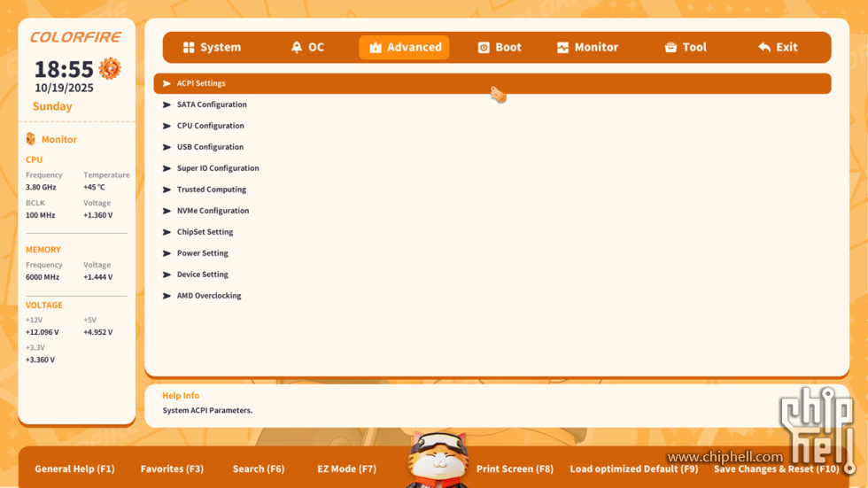
Task: Click the gear badge beside the clock
Action: click(110, 69)
